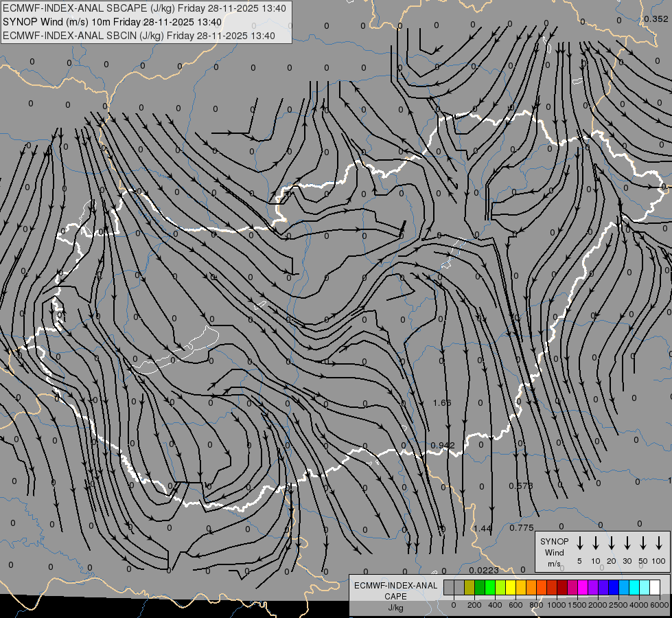Click the 50 m/s wind legend arrow

[x=643, y=542]
